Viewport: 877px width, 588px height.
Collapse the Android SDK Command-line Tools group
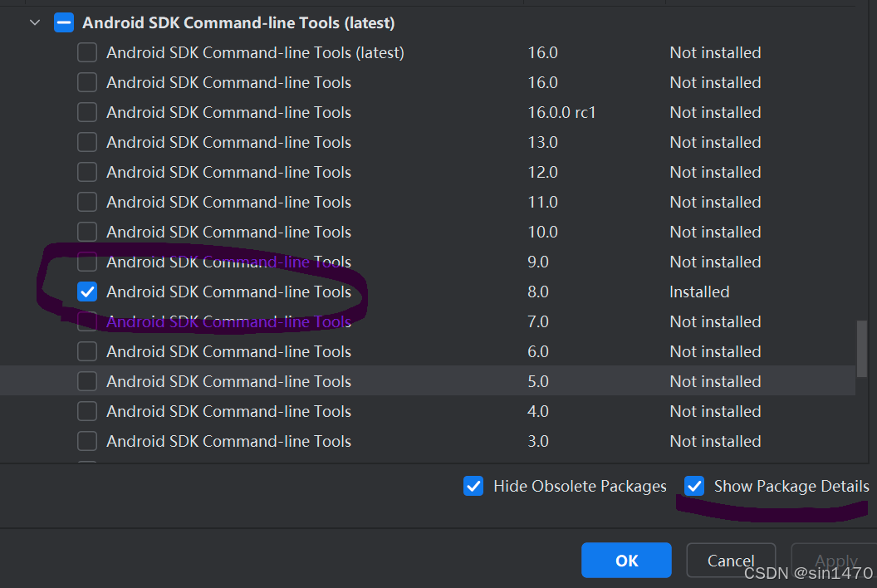[34, 22]
